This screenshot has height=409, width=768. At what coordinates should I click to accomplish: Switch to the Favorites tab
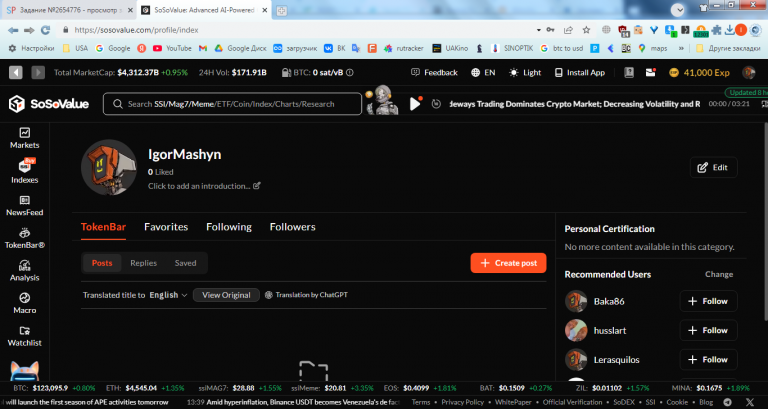(x=166, y=227)
